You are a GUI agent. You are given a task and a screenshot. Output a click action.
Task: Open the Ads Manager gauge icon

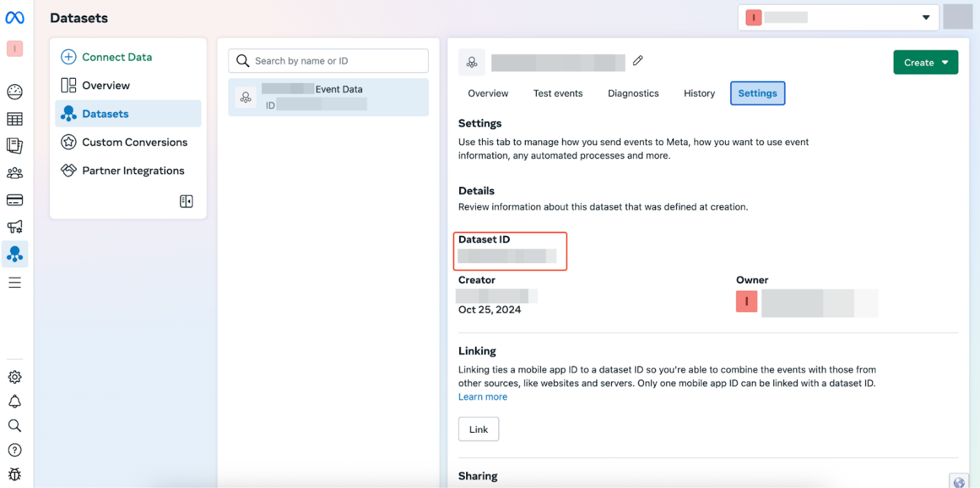[x=15, y=91]
